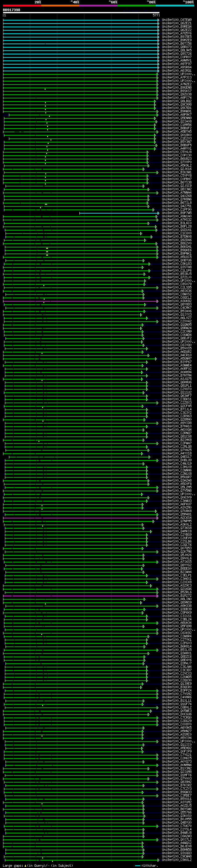Image resolution: width=197 pixels, height=868 pixels.
Task: Select the UniRef100_A7P3I3 label
Action: click(176, 78)
